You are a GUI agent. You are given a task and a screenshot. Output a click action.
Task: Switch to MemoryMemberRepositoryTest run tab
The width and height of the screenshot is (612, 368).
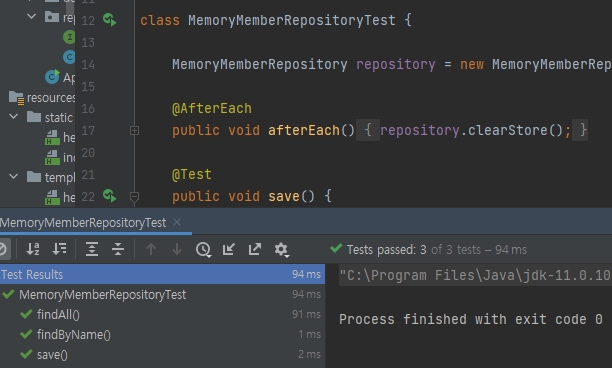83,223
